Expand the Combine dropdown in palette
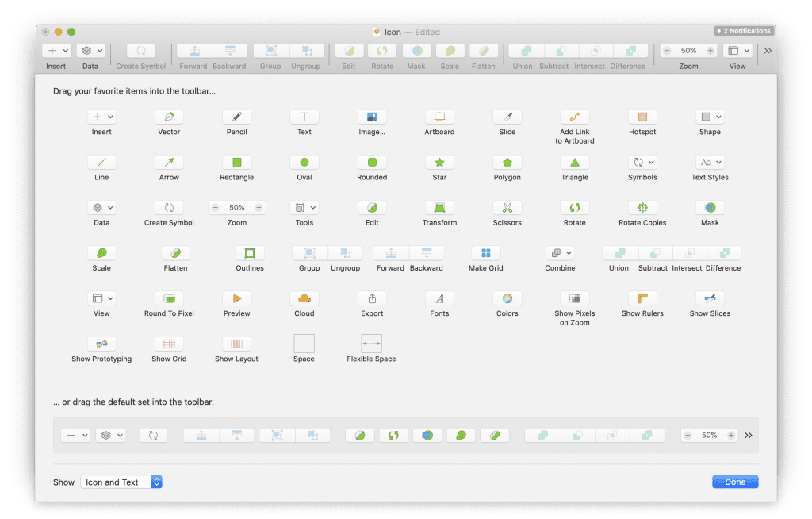 tap(560, 253)
